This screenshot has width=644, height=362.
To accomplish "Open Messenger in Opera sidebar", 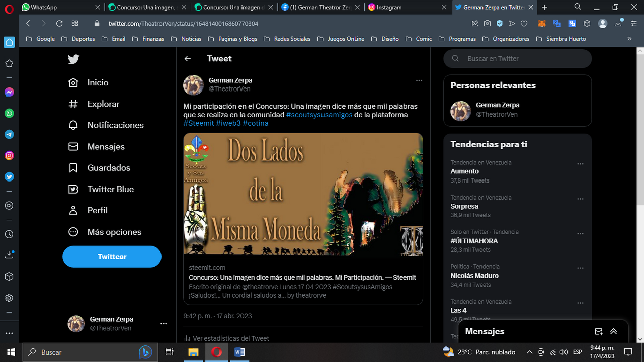I will 9,93.
